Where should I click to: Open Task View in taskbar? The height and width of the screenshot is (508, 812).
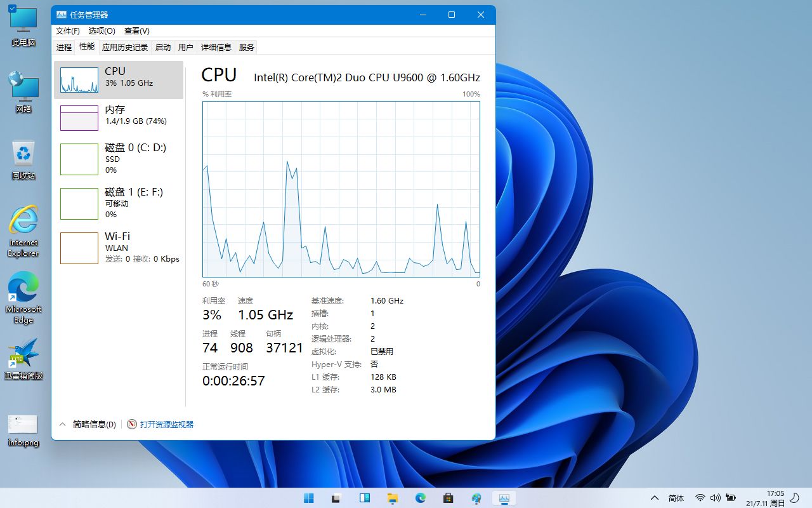tap(337, 498)
